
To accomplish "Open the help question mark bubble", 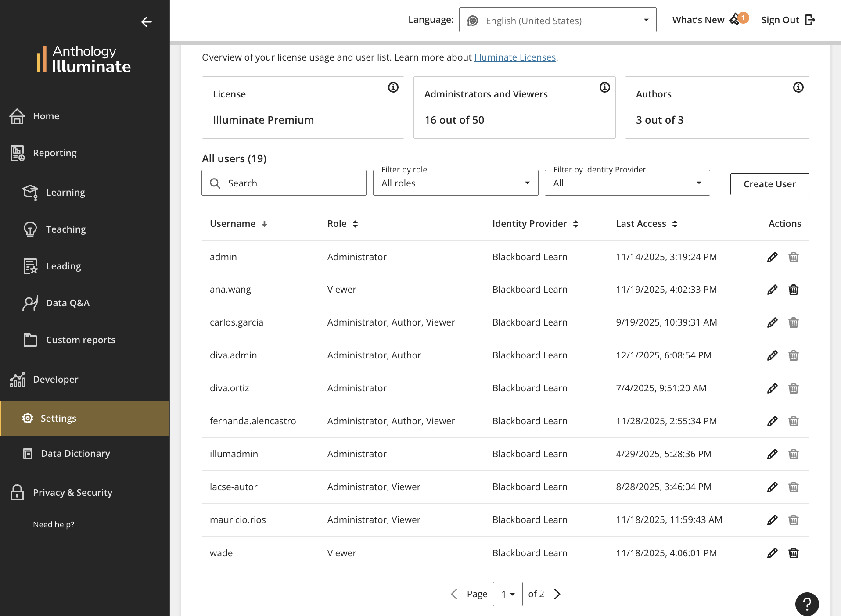I will (806, 604).
